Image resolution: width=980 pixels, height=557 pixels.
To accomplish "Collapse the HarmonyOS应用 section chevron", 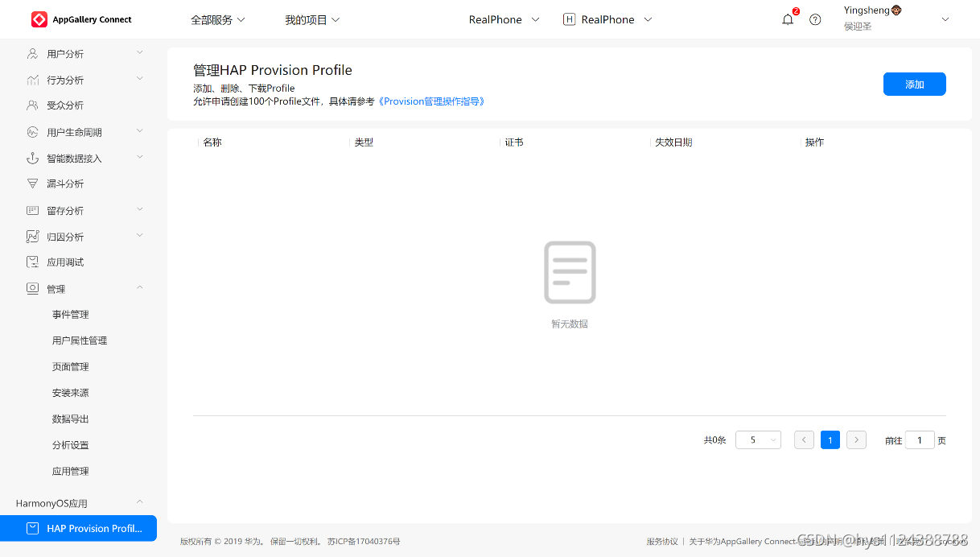I will pos(140,502).
